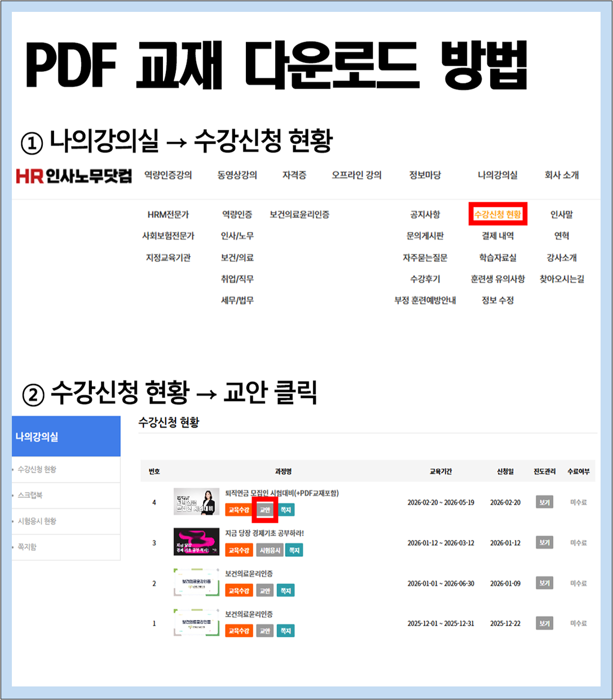613x700 pixels.
Task: Click 쪽지 button for 퇴직연금 모집인 course
Action: tap(286, 510)
